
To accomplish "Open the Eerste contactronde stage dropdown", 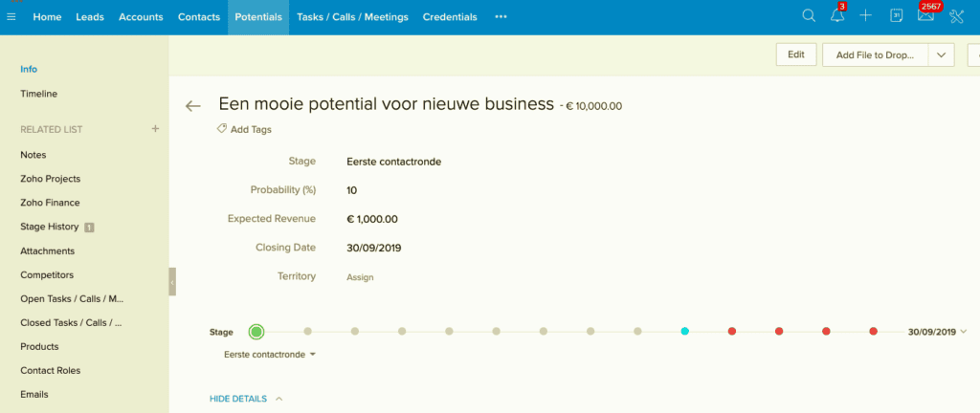I will pos(270,354).
